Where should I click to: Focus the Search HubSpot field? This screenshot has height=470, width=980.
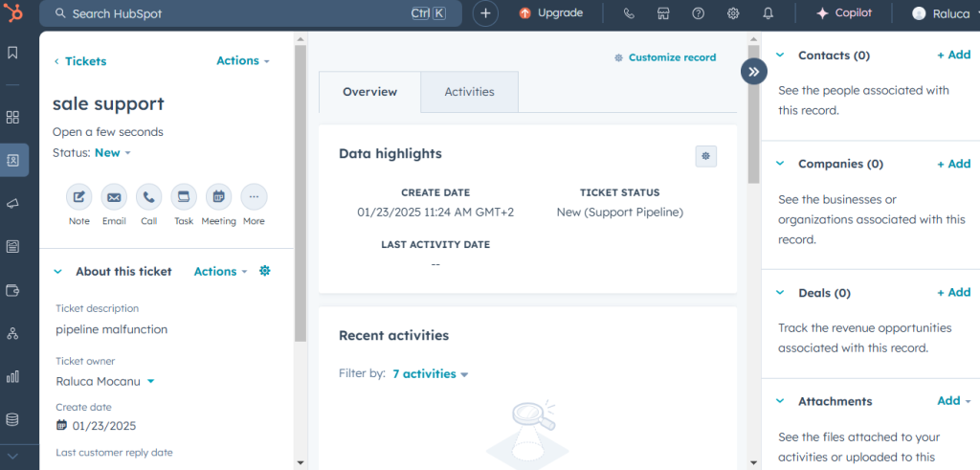pos(251,13)
